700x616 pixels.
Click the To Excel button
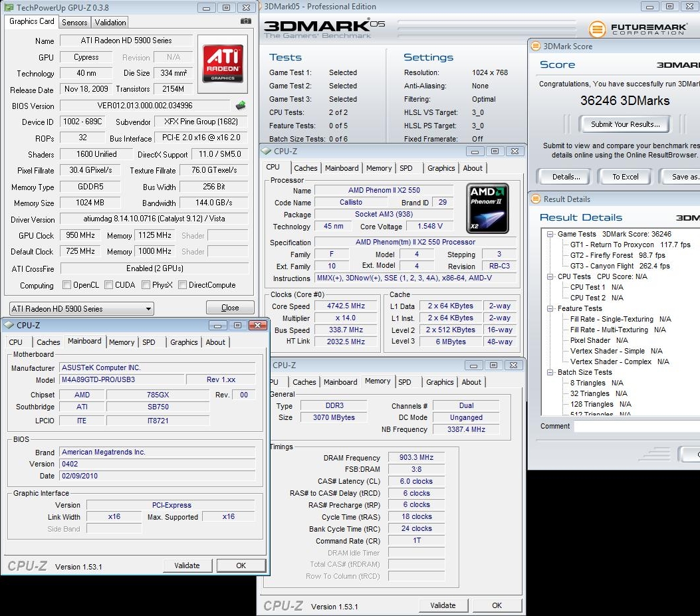pos(625,177)
